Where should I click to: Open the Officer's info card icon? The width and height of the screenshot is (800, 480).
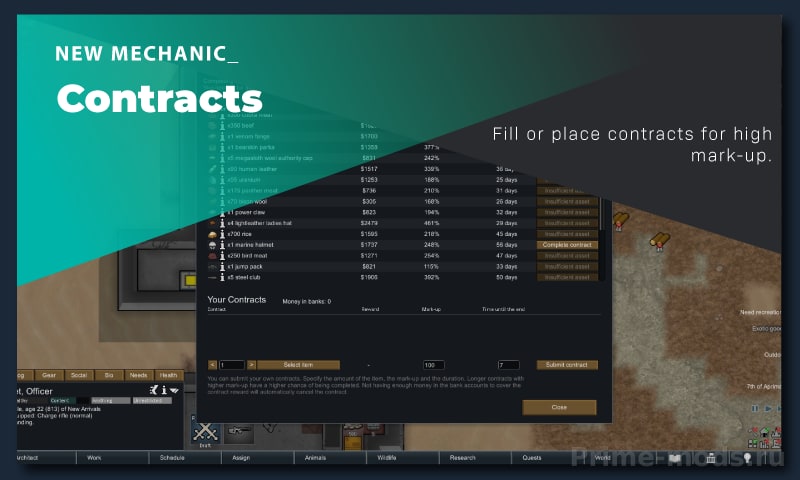pos(164,390)
